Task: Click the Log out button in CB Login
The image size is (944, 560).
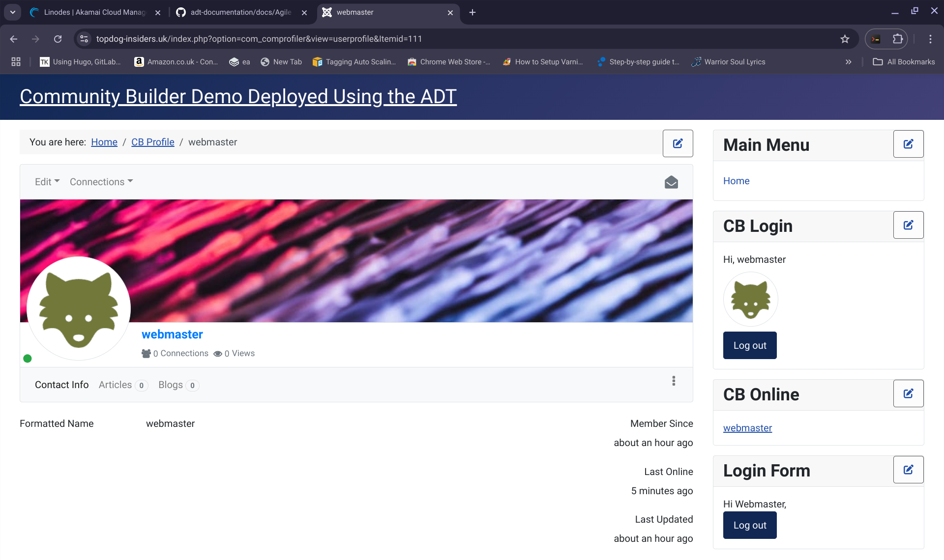Action: [x=749, y=345]
